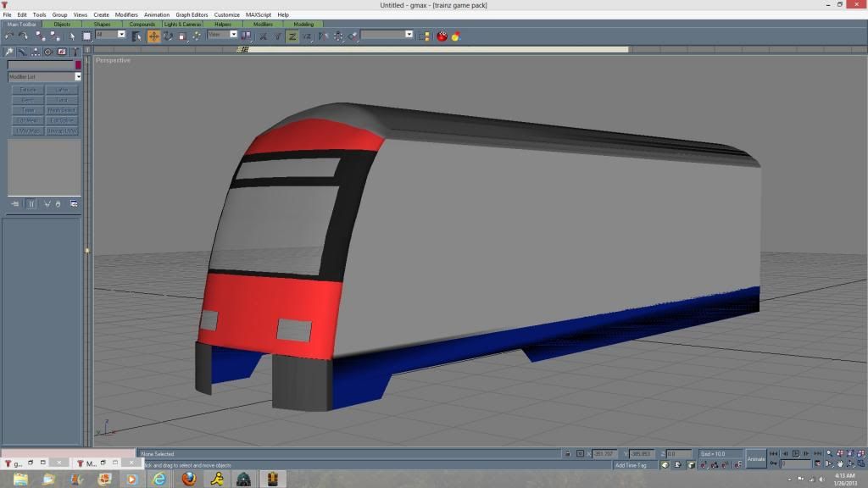Activate the Select and Link tool
This screenshot has width=868, height=488.
40,36
